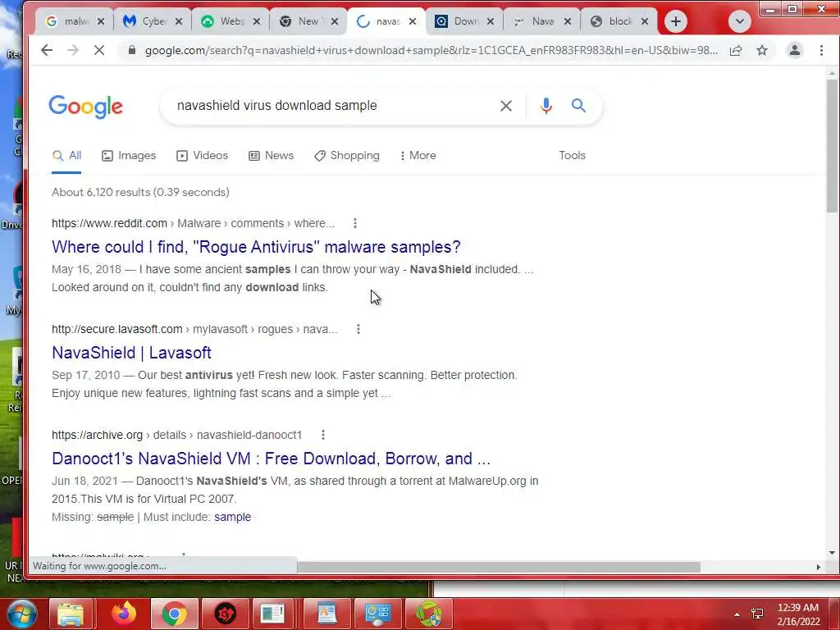The image size is (840, 630).
Task: Open the tab search dropdown arrow
Action: 740,21
